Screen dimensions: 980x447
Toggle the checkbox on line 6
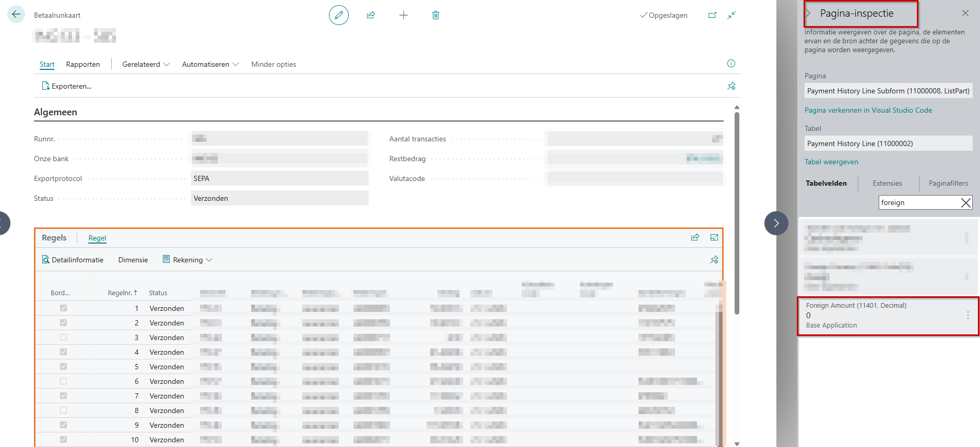[x=63, y=381]
